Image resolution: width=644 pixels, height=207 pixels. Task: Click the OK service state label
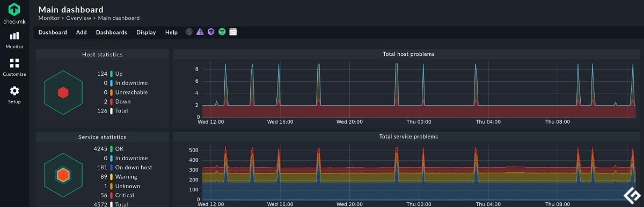119,149
